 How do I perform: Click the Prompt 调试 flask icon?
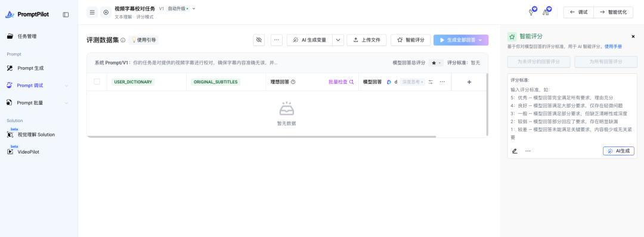(x=10, y=85)
